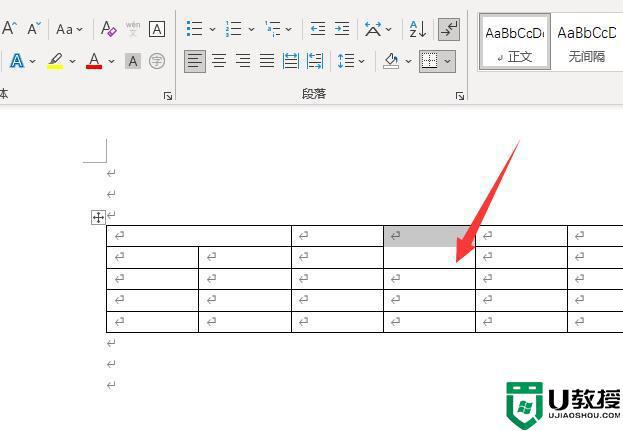Open the Asian Layout icon menu
The width and height of the screenshot is (623, 431).
[x=378, y=29]
